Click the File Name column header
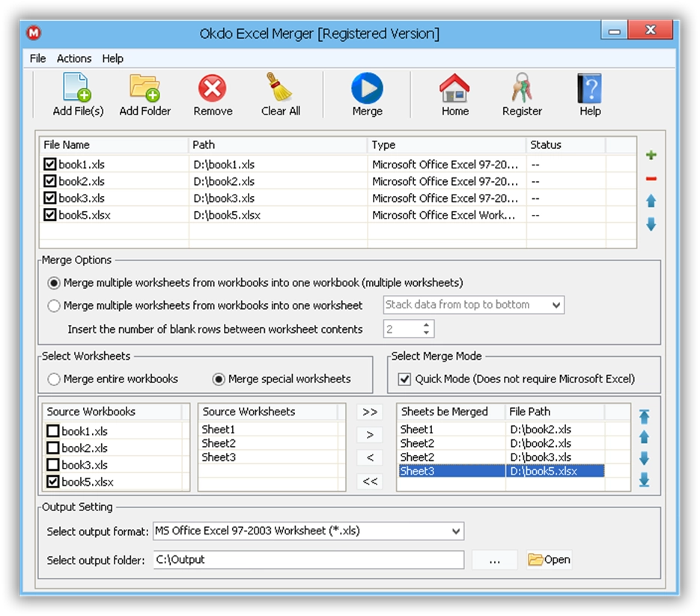Image resolution: width=700 pixels, height=616 pixels. (x=114, y=145)
